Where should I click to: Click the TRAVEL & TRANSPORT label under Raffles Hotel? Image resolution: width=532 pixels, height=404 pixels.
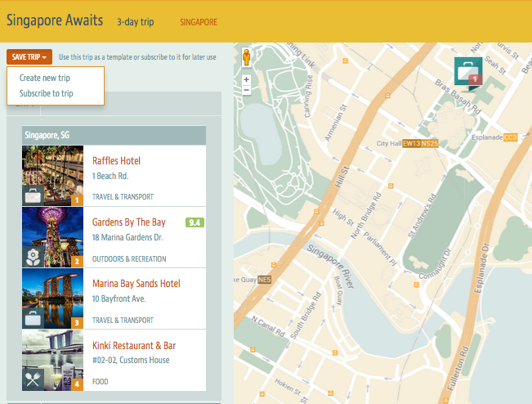(x=123, y=197)
